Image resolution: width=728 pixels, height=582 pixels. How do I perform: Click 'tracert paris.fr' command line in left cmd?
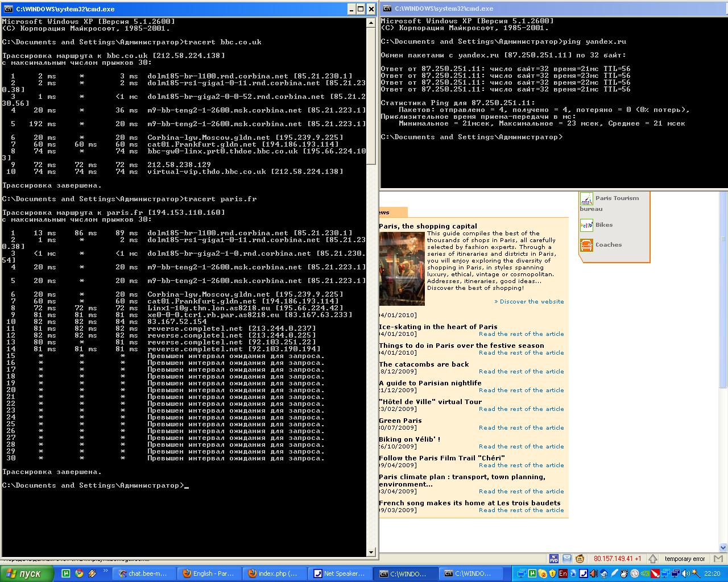point(220,199)
